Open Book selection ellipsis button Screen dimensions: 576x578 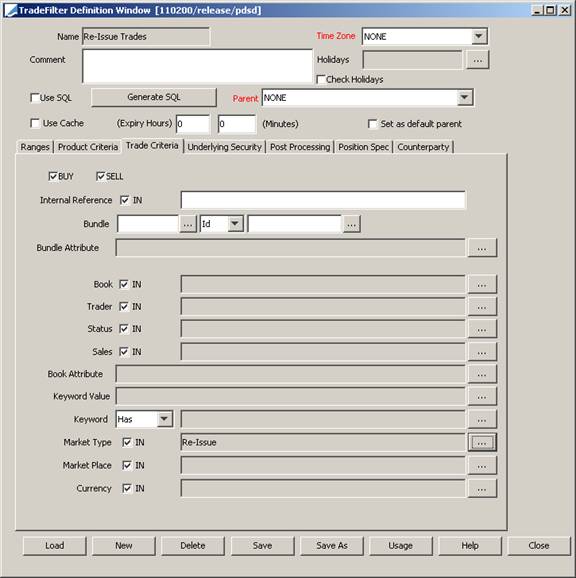(x=482, y=284)
